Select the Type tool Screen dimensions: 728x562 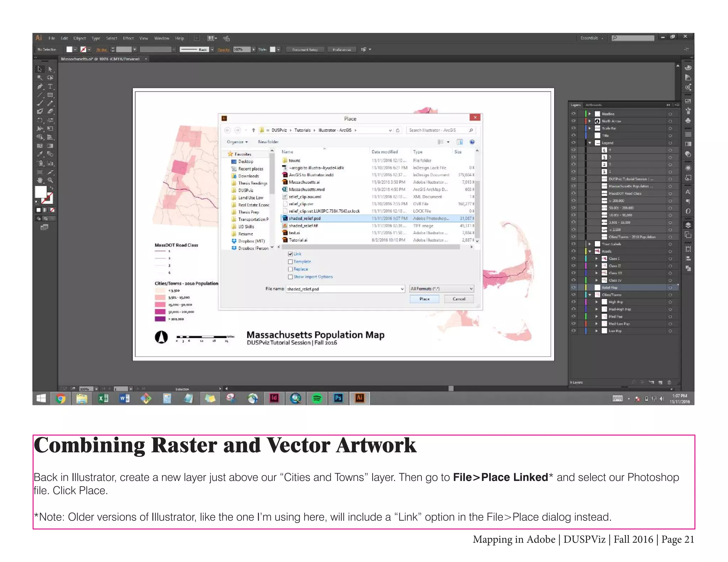pyautogui.click(x=50, y=86)
